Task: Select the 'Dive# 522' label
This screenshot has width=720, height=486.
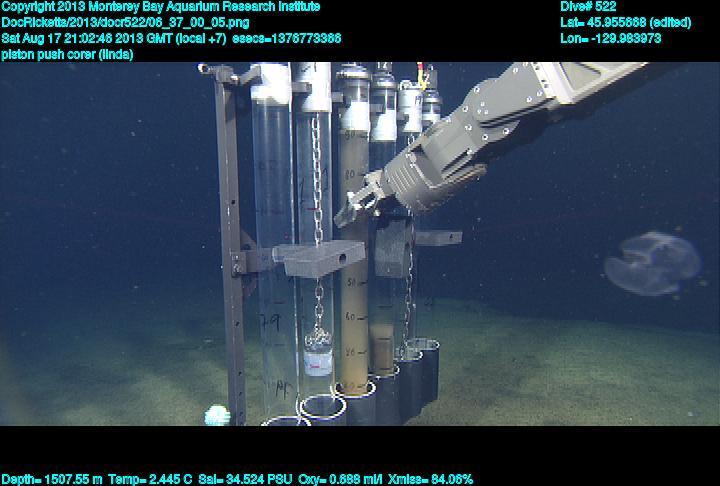Action: [x=588, y=7]
